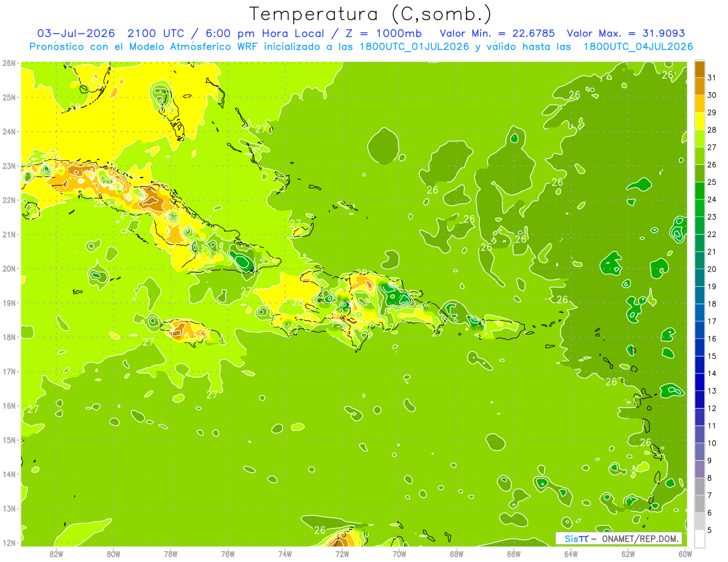
Task: Click the 23N latitude axis label
Action: (x=8, y=166)
